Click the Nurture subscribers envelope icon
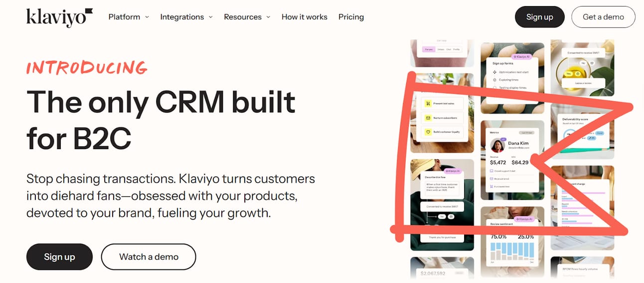 coord(428,118)
